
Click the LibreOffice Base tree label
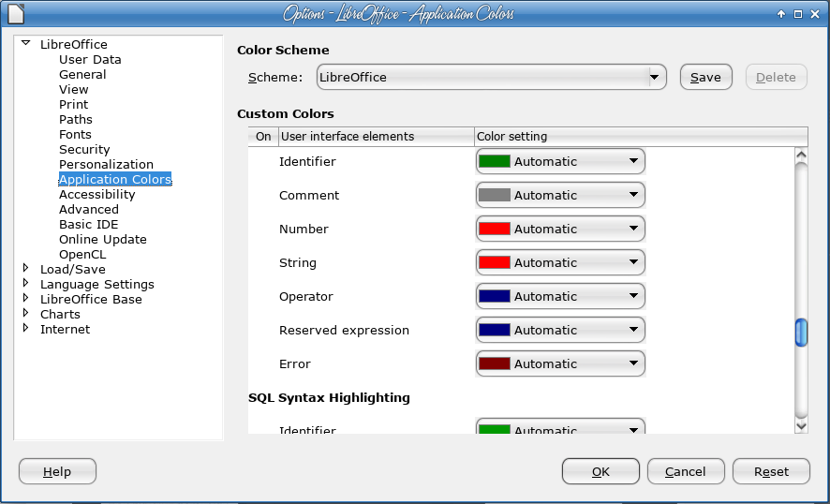coord(91,299)
